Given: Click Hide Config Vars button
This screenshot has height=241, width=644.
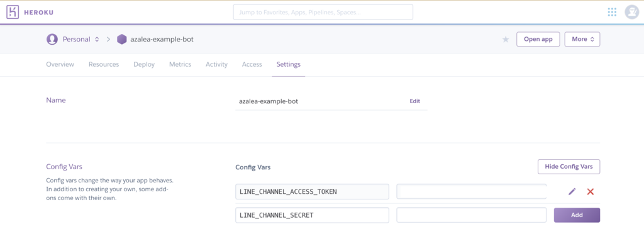Looking at the screenshot, I should tap(569, 167).
